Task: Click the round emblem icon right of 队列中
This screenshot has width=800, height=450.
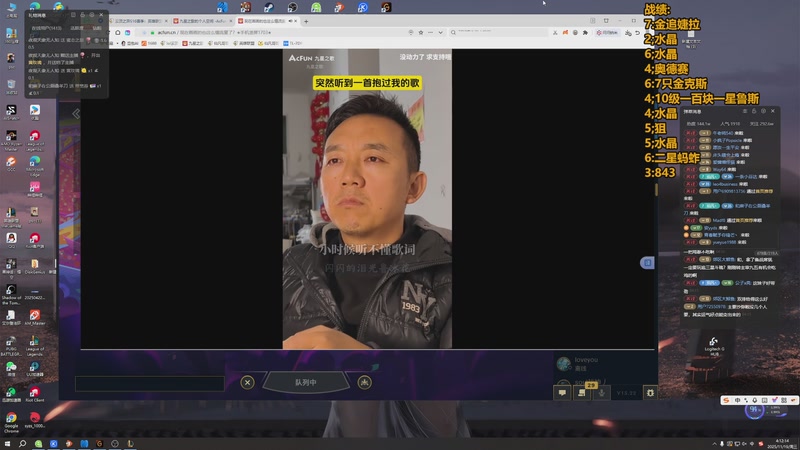Action: pyautogui.click(x=364, y=382)
